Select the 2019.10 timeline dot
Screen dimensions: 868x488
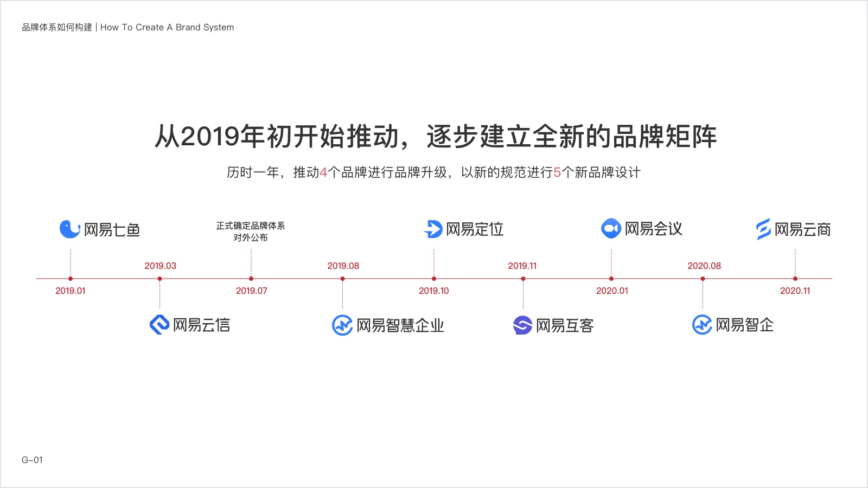pos(434,279)
